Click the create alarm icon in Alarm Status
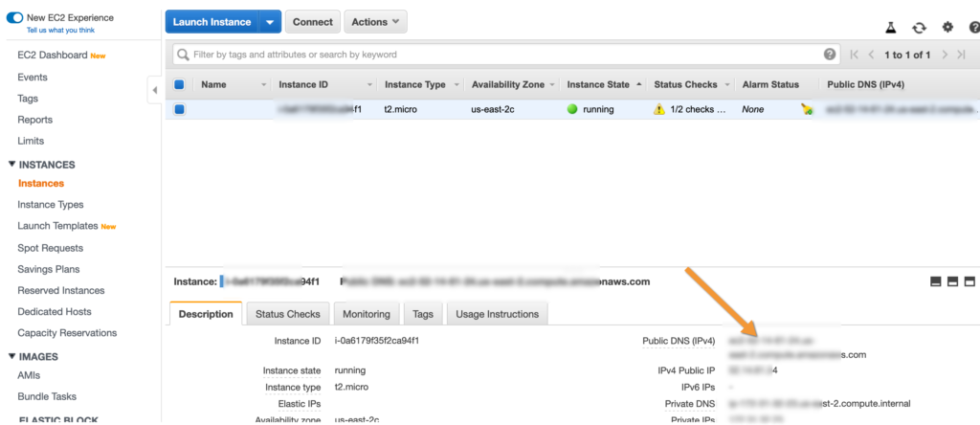980x425 pixels. (x=808, y=109)
